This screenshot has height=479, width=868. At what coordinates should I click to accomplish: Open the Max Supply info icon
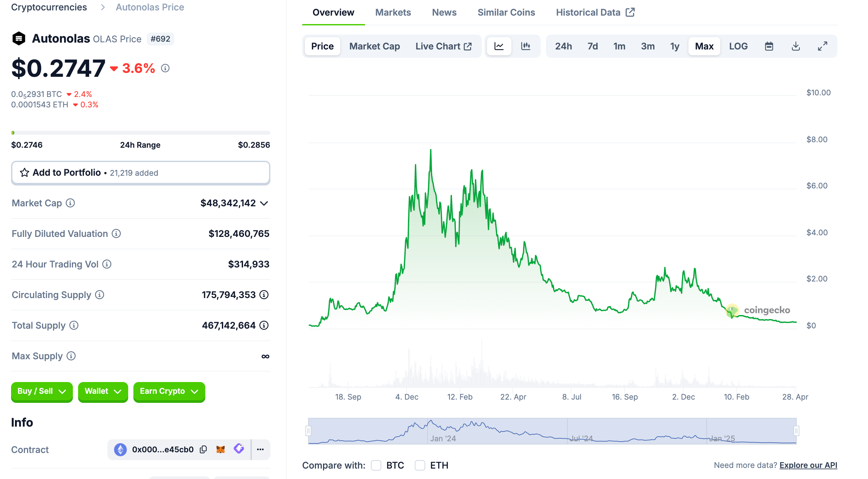pos(71,356)
